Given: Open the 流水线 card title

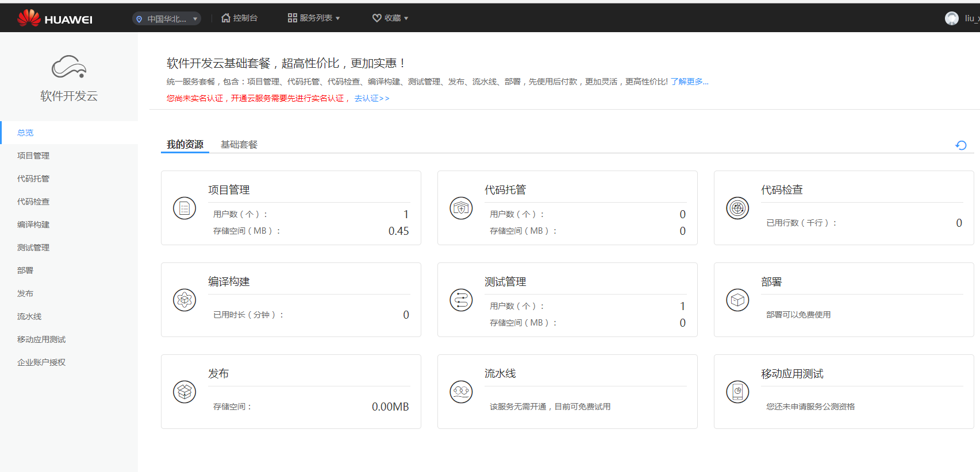Looking at the screenshot, I should (x=500, y=373).
